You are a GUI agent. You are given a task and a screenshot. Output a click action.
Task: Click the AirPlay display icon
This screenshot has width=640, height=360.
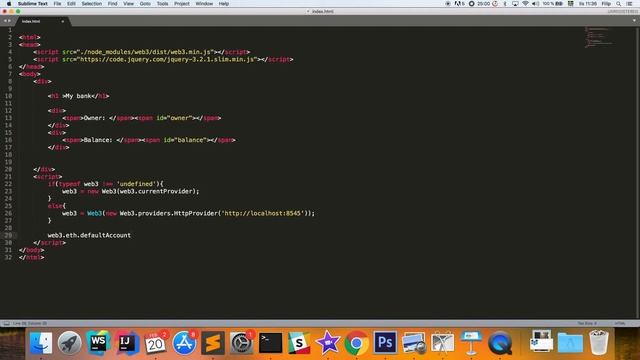pos(515,4)
